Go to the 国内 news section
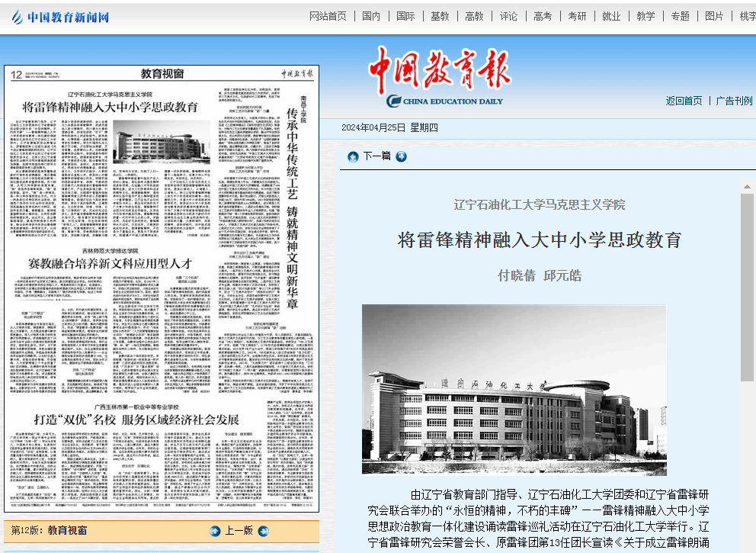 tap(371, 16)
